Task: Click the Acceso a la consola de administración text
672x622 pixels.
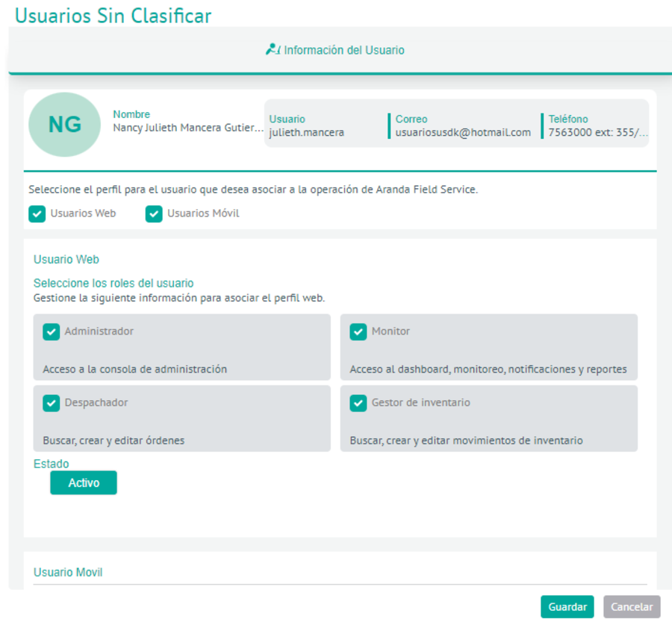Action: [135, 369]
